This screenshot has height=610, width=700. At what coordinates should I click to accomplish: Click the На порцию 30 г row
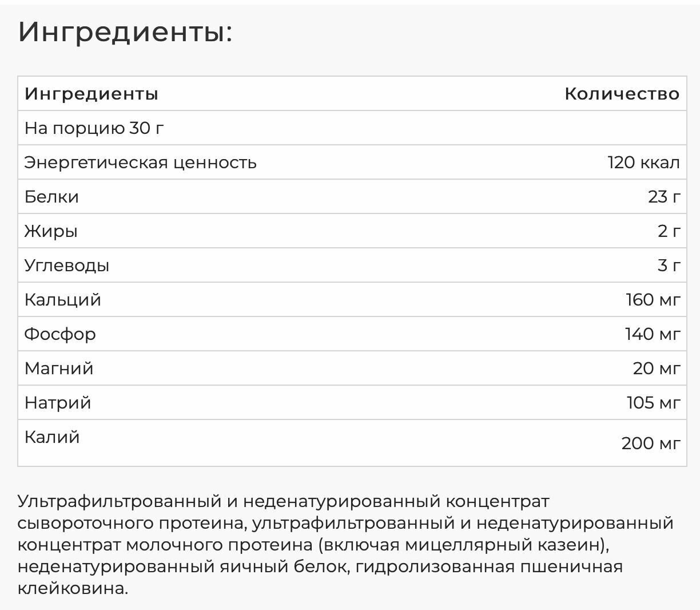352,128
